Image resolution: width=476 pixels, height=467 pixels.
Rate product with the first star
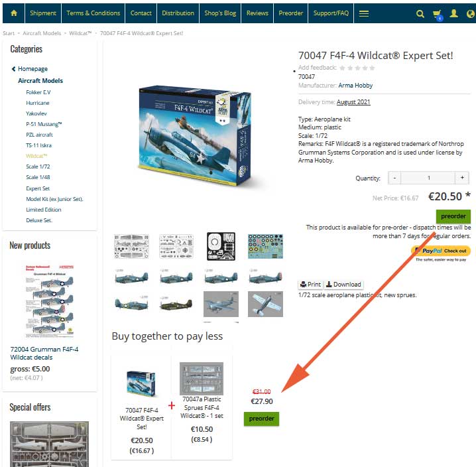(343, 68)
